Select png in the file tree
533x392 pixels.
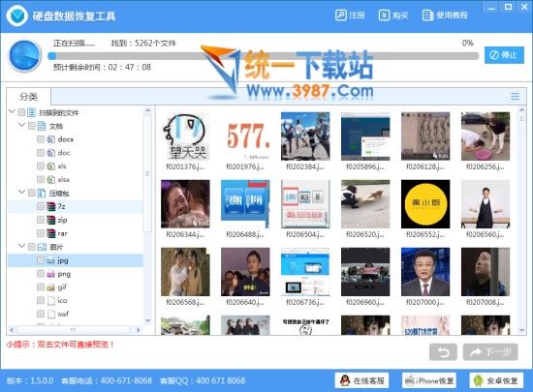pos(64,274)
